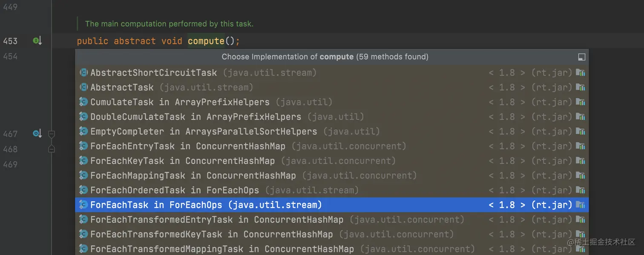Image resolution: width=644 pixels, height=255 pixels.
Task: Click class icon beside highlighted ForEachTask
Action: [83, 205]
